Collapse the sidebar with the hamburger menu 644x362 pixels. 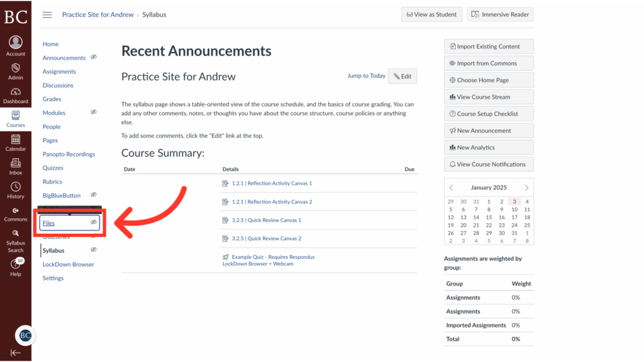[47, 14]
